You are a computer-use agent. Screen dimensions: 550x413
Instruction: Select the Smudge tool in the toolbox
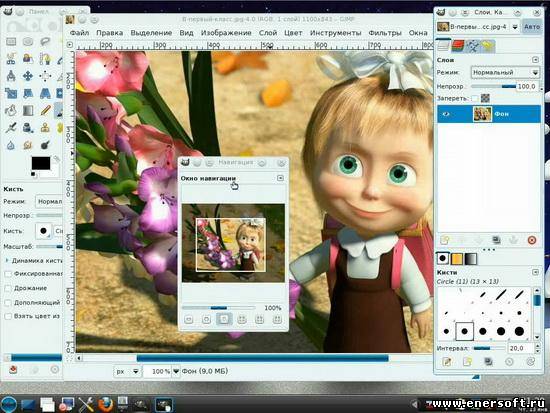(x=28, y=145)
